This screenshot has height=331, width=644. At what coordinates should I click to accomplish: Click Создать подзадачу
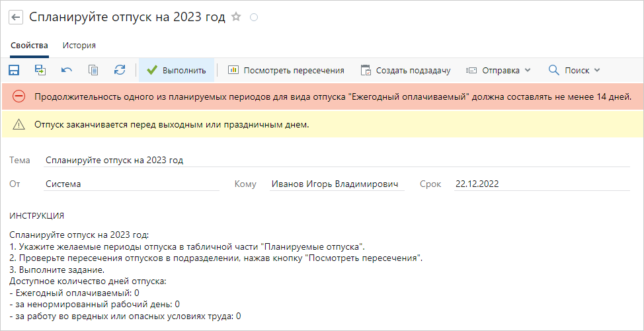(406, 70)
